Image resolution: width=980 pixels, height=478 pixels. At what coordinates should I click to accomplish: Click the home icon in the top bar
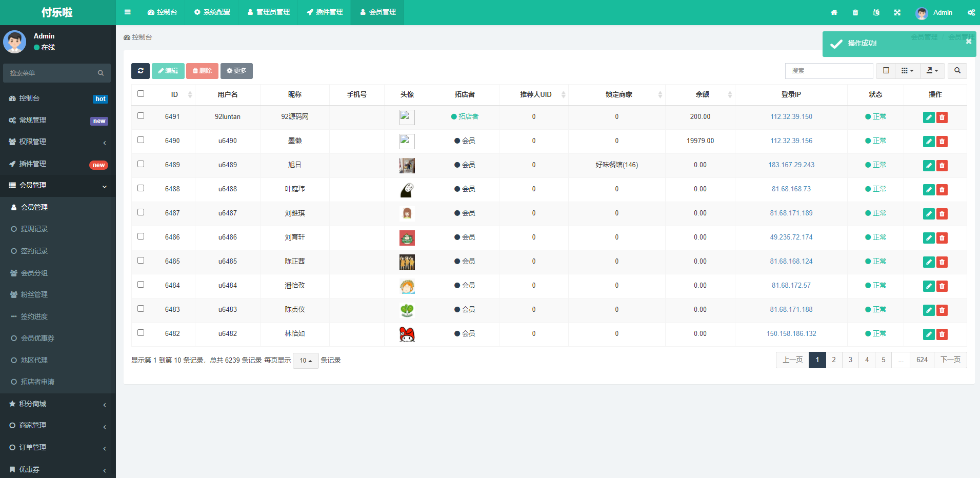[x=834, y=12]
